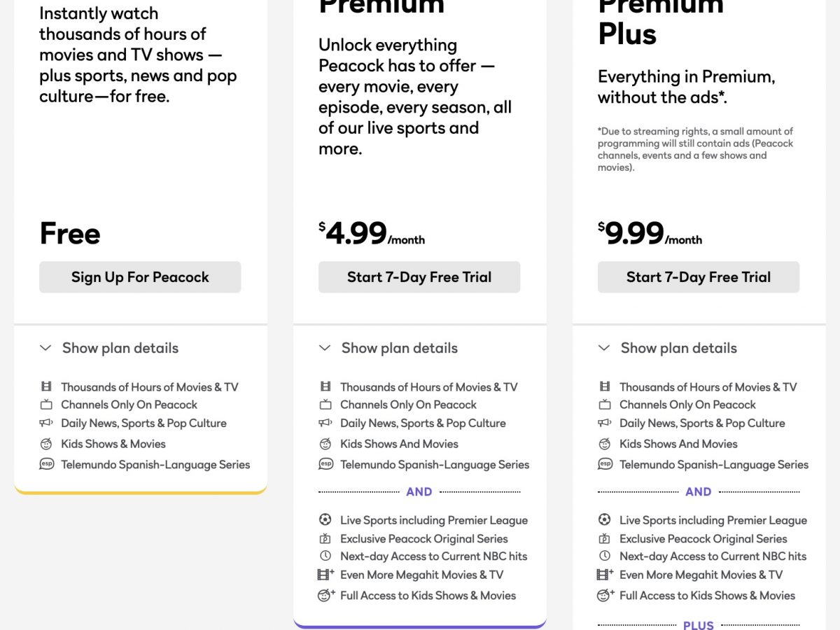Click the kids face icon in Free plan
Screen dimensions: 840x630
46,444
